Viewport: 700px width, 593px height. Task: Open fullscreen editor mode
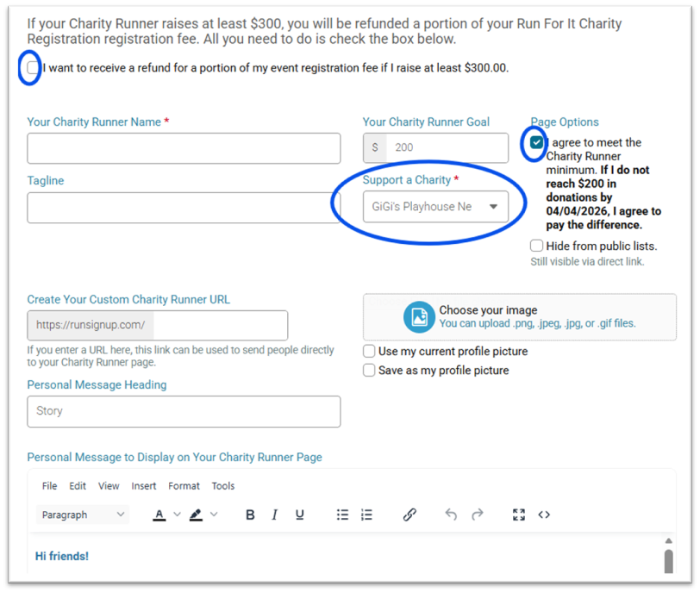pyautogui.click(x=518, y=515)
